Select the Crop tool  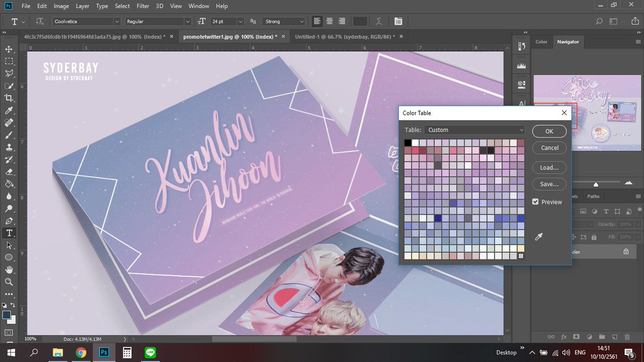9,98
